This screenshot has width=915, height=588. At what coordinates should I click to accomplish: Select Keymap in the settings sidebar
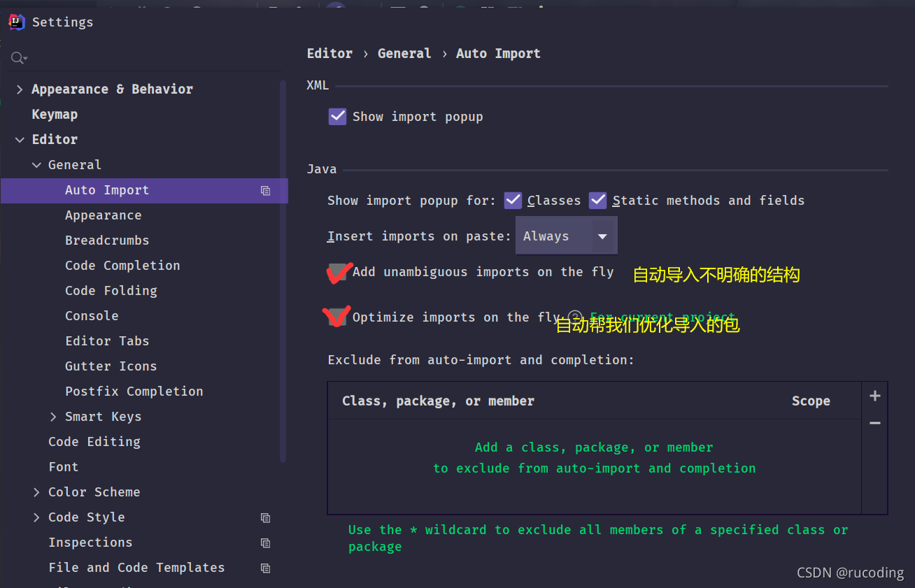click(x=55, y=115)
